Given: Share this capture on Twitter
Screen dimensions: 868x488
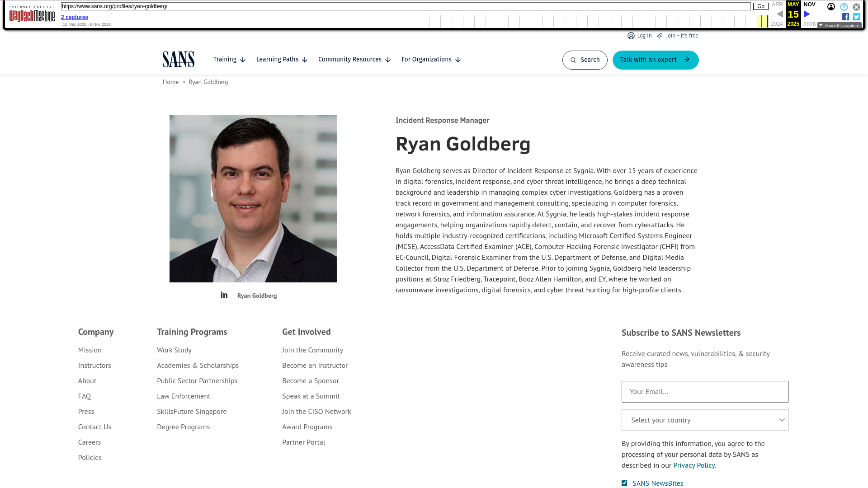Looking at the screenshot, I should click(x=856, y=17).
